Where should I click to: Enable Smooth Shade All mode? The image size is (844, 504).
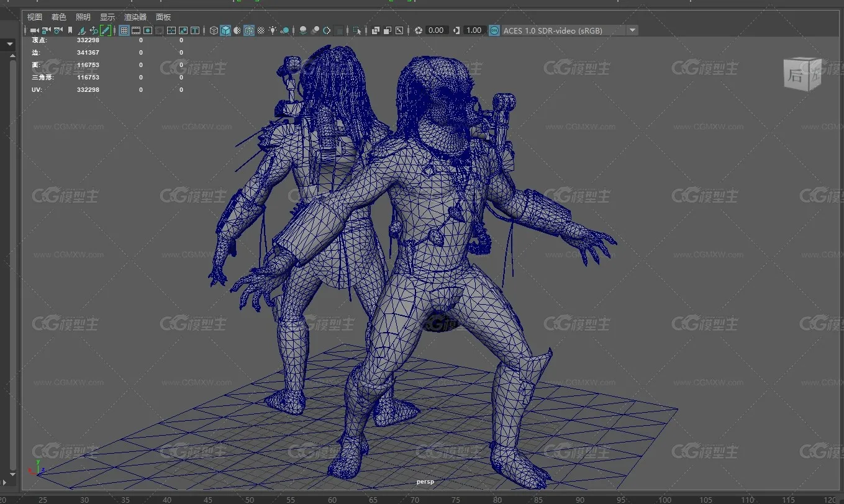point(225,30)
